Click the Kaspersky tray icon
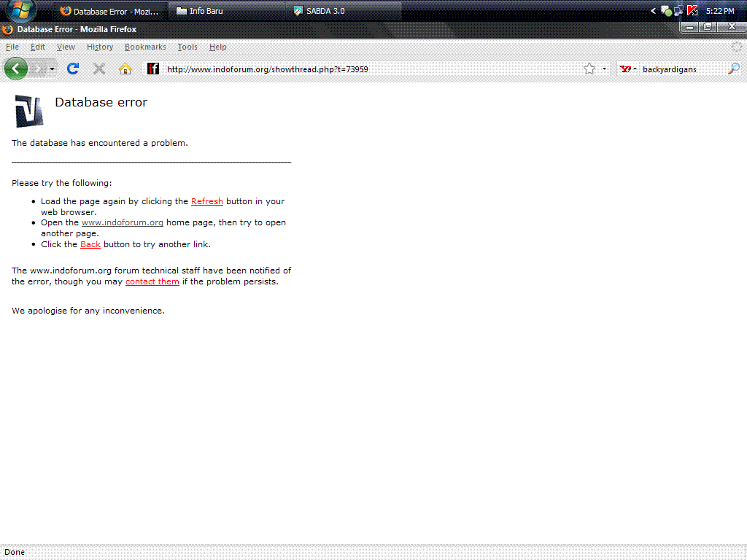 pos(692,10)
